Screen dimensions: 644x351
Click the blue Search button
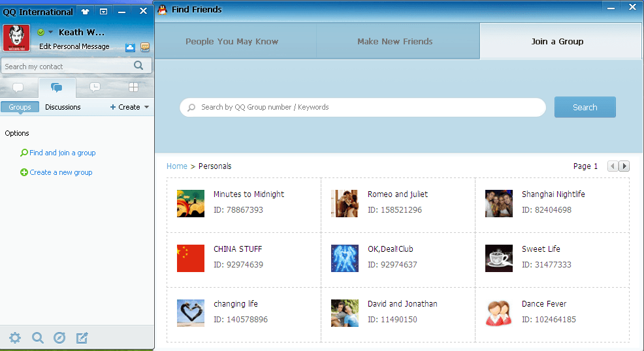tap(585, 107)
